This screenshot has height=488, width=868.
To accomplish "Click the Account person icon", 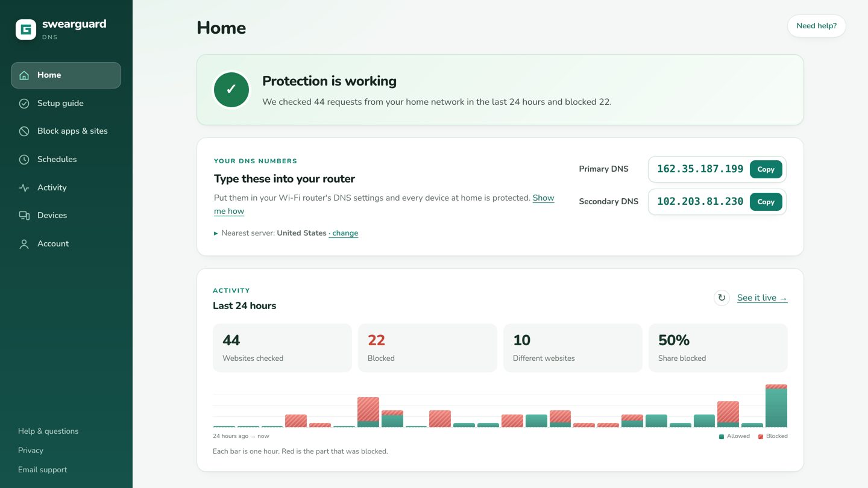I will point(24,244).
